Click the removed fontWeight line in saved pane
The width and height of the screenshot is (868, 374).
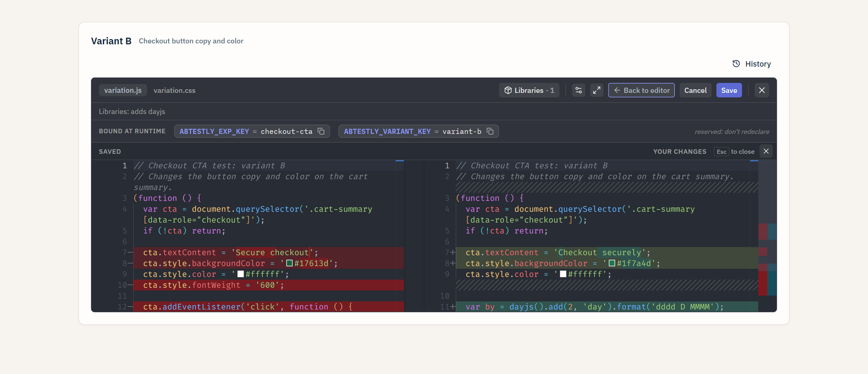pos(268,285)
